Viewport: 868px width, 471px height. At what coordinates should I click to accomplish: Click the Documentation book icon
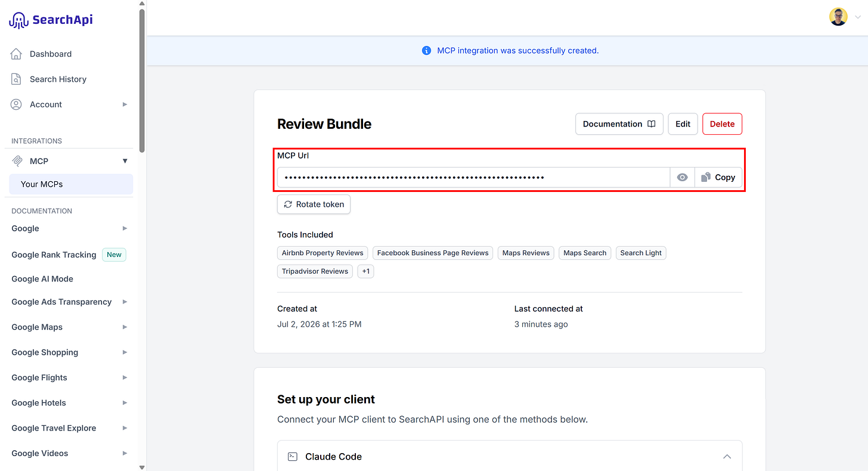click(x=652, y=124)
